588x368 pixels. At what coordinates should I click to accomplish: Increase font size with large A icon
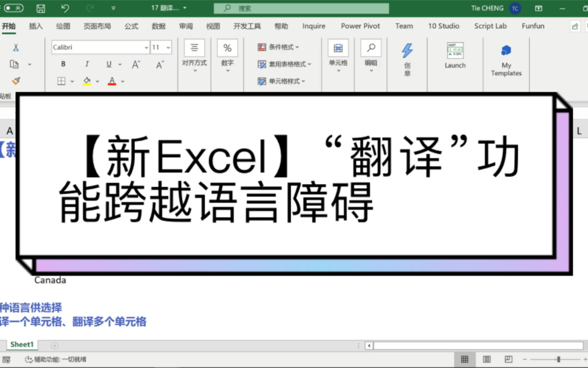136,64
